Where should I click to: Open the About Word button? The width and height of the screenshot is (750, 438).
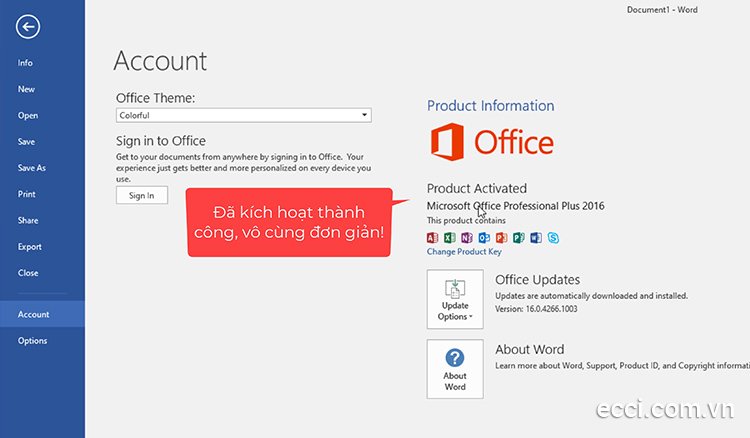click(455, 369)
